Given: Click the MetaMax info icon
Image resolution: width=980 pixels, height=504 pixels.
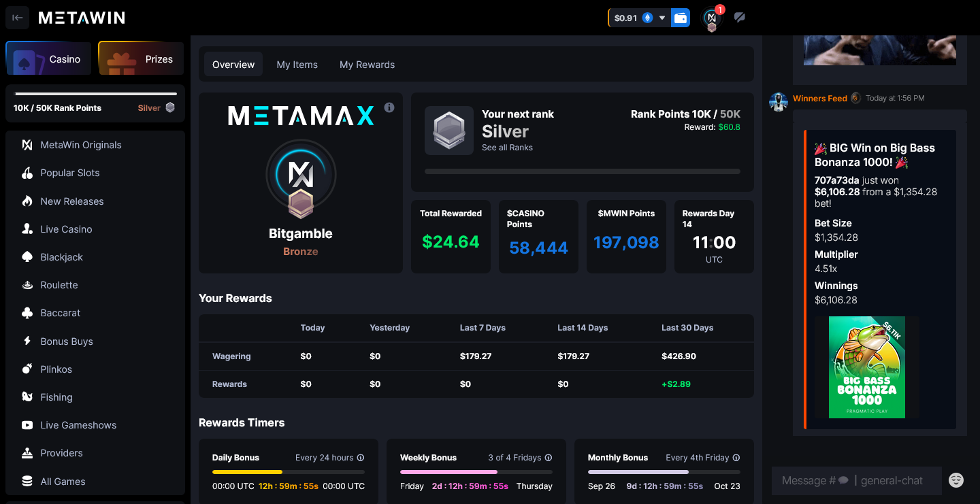Looking at the screenshot, I should pos(389,107).
